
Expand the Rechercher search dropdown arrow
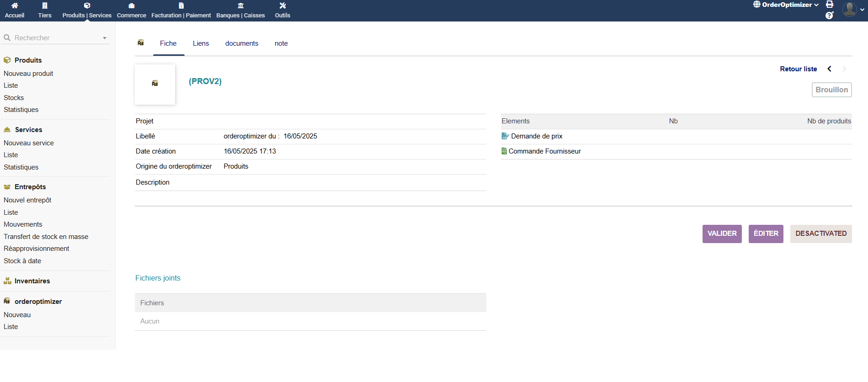(x=105, y=38)
